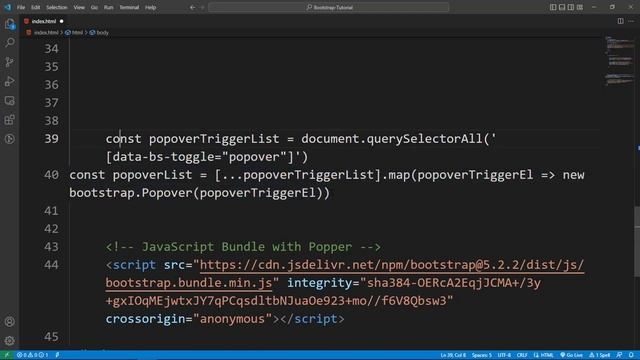Click the port forwarding status icon

pos(57,355)
